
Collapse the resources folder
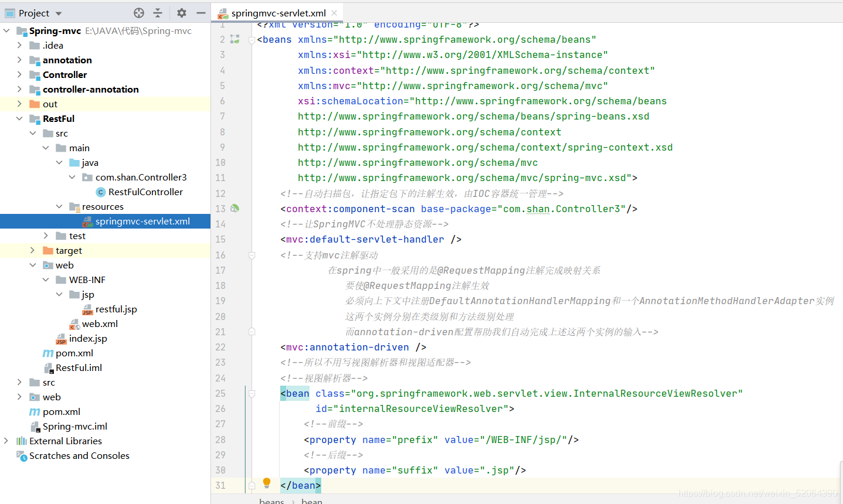click(59, 206)
